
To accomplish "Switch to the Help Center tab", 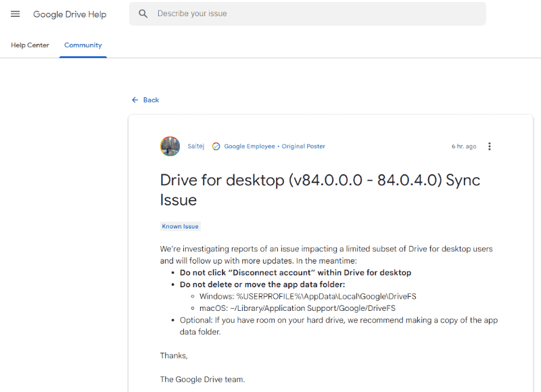I will tap(30, 45).
